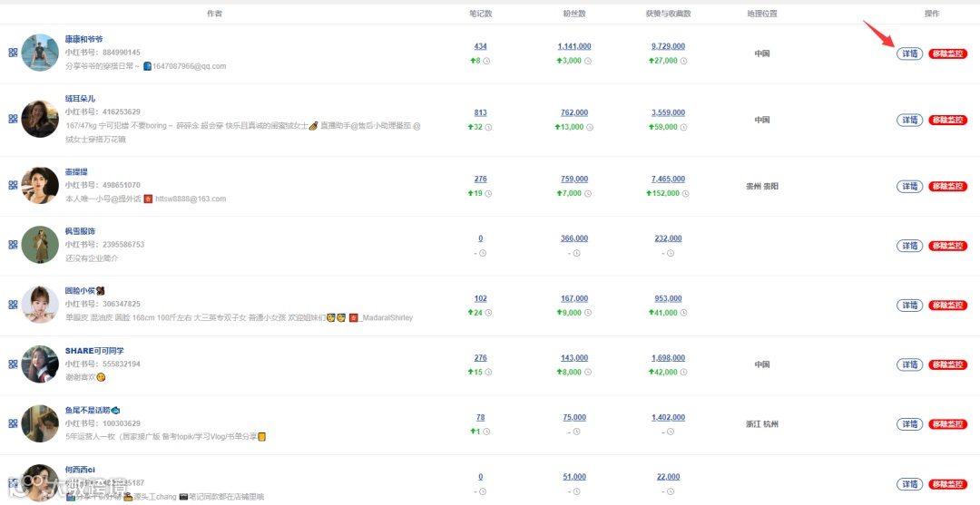Open author name link 壶提提
This screenshot has height=505, width=980.
point(76,171)
